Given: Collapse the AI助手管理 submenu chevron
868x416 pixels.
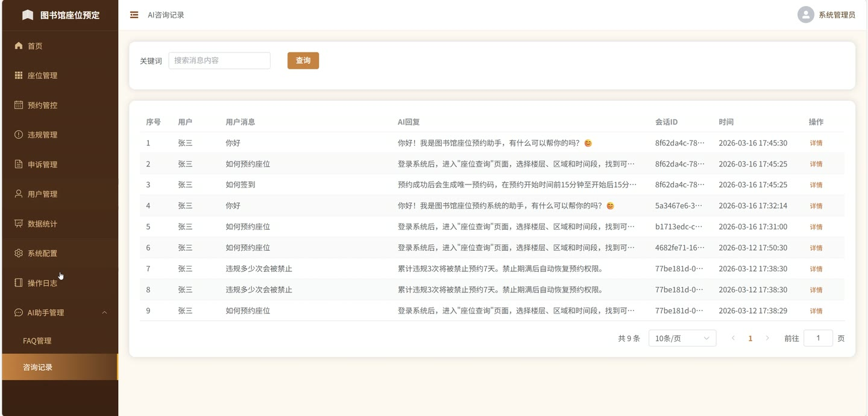Looking at the screenshot, I should pos(104,312).
